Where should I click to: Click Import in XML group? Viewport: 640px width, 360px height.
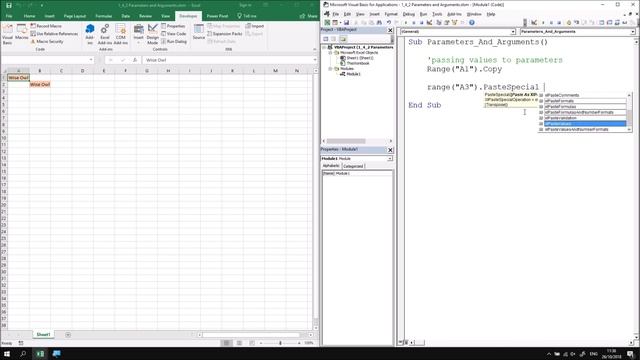coord(255,26)
